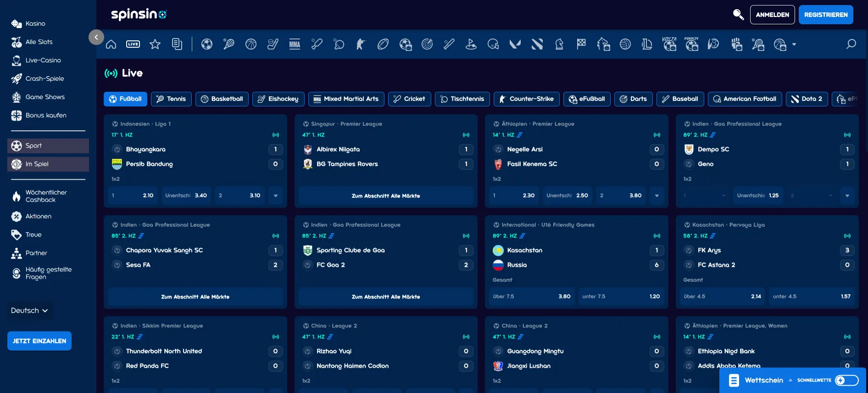
Task: Select tennis racket icon in sports bar
Action: tap(229, 44)
